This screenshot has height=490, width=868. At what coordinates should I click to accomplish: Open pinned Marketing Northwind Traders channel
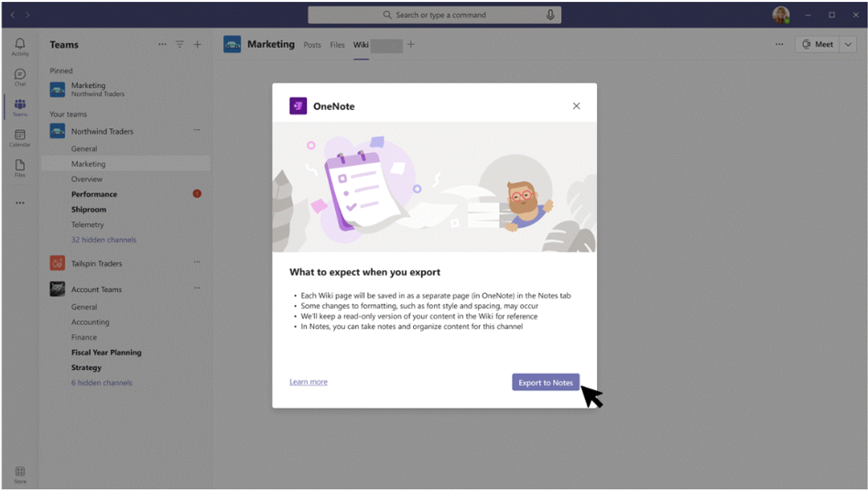(x=126, y=89)
